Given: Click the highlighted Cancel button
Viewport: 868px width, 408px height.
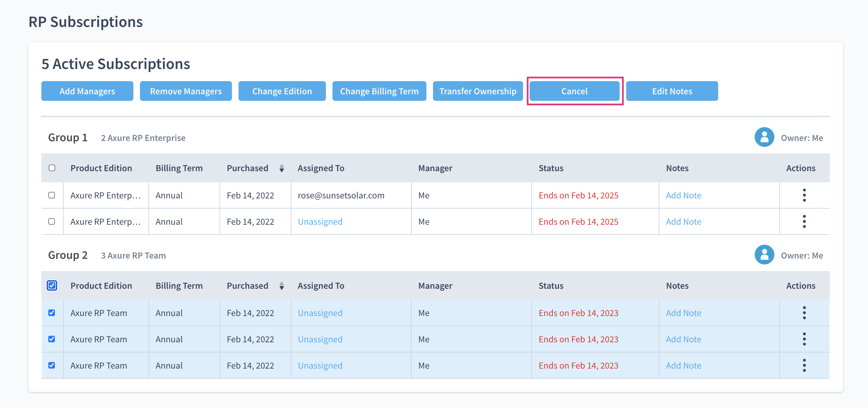Looking at the screenshot, I should click(574, 91).
